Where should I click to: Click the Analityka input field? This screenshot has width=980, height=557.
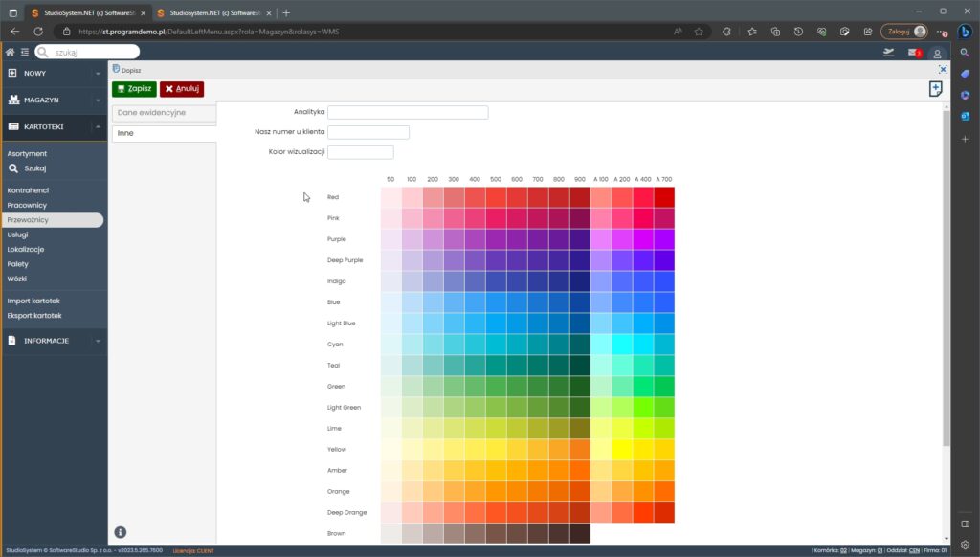click(408, 112)
